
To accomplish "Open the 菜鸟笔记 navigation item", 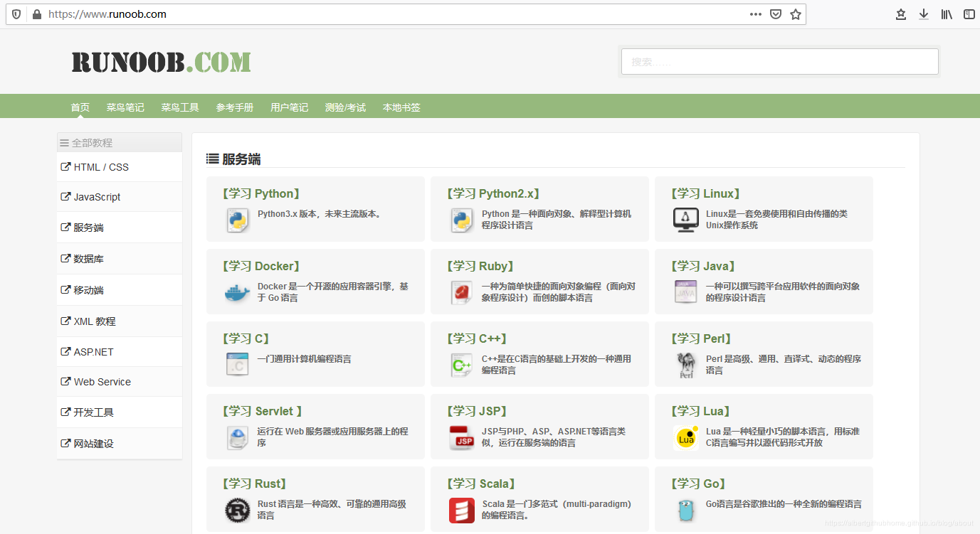I will pos(125,107).
